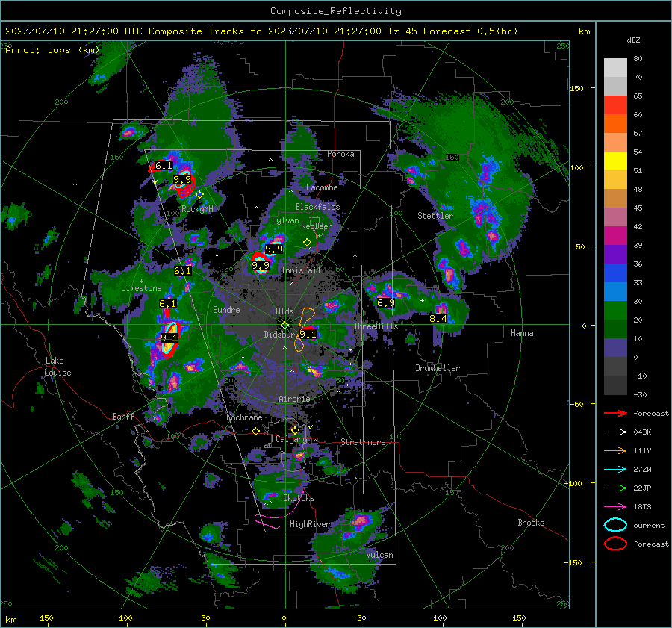Click the 9.1 storm label beside Didsbury
This screenshot has height=628, width=672.
click(x=308, y=334)
